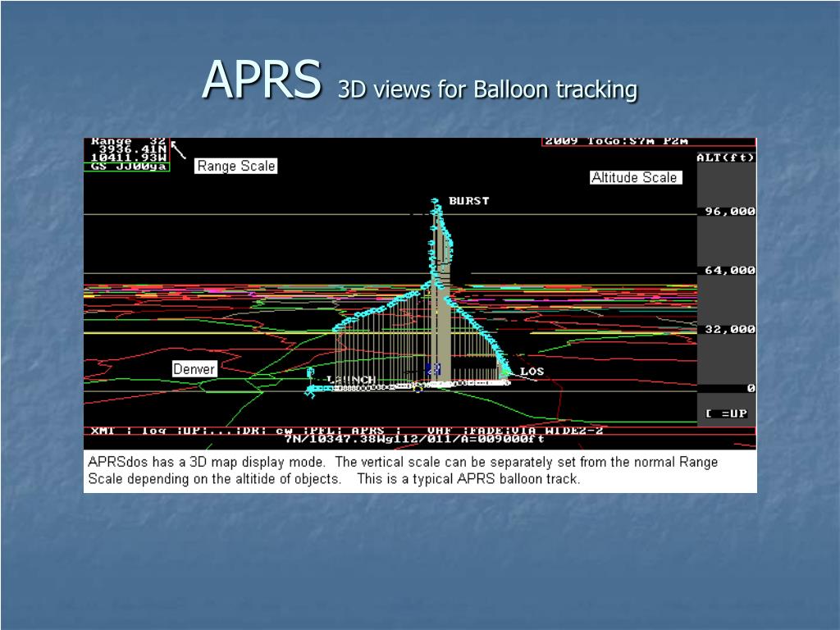
Task: Click the 'APRSdos has a 3D map display' caption
Action: [403, 470]
